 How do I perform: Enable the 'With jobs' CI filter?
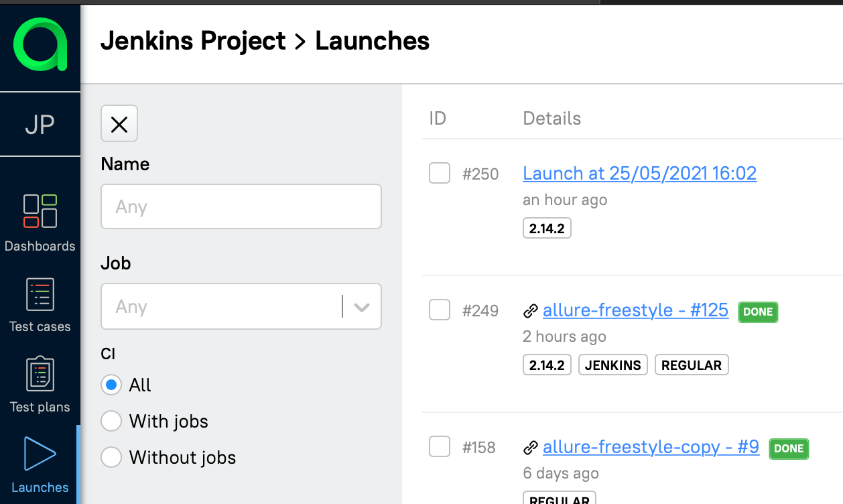[x=111, y=421]
